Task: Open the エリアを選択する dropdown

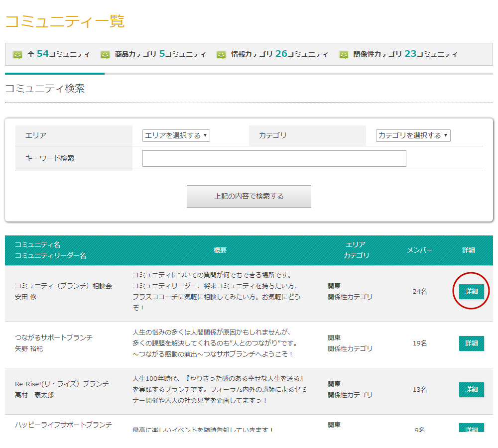Action: 176,135
